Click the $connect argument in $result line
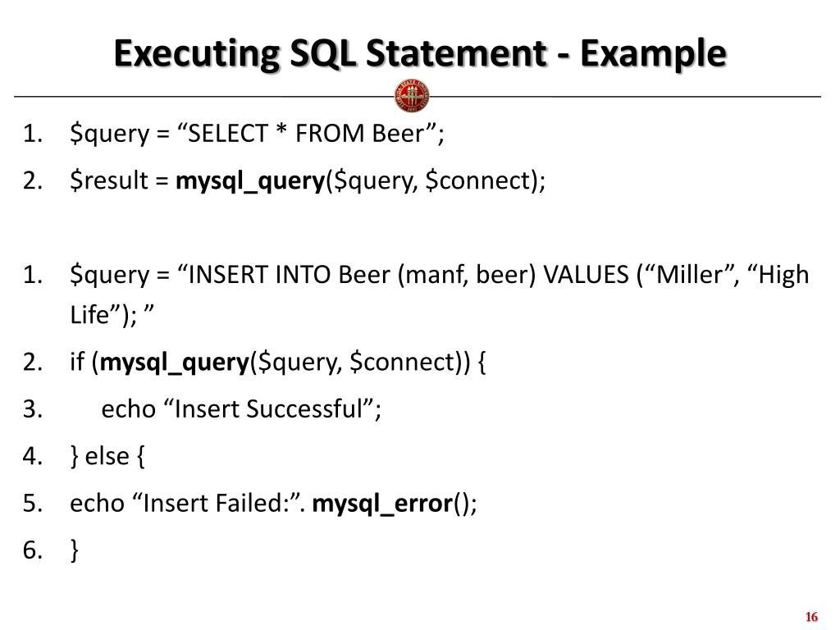The width and height of the screenshot is (840, 630). [x=477, y=180]
